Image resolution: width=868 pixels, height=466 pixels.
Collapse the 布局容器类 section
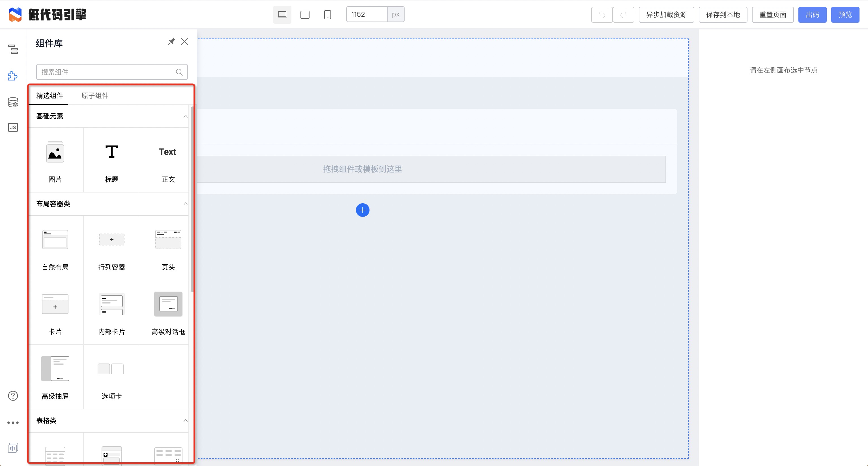point(185,204)
